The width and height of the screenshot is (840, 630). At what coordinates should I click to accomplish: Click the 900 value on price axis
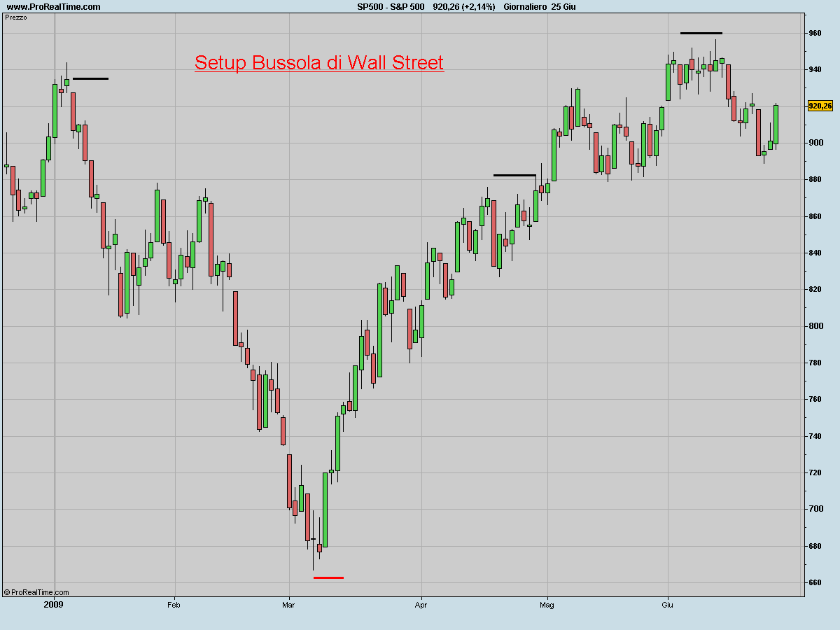(815, 143)
